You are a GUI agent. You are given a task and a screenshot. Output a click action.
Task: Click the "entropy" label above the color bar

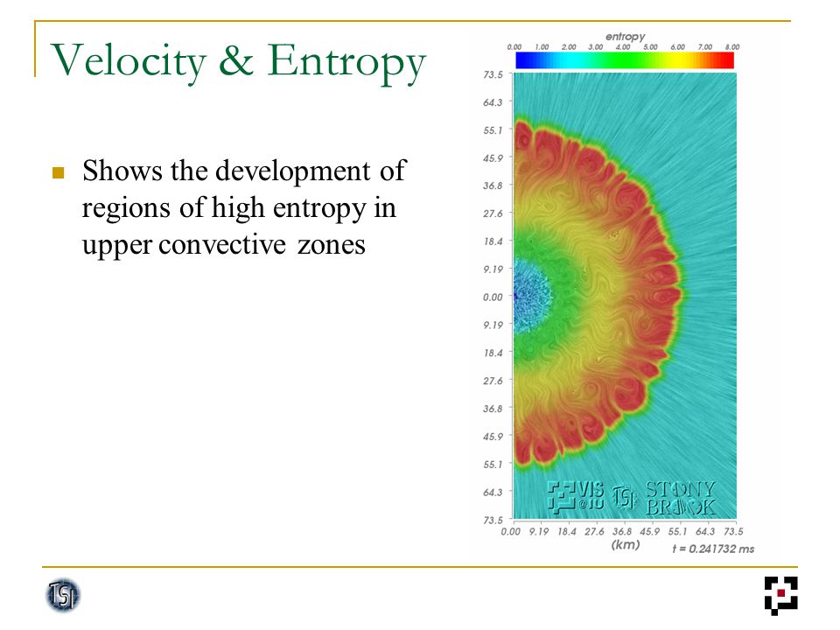coord(625,37)
